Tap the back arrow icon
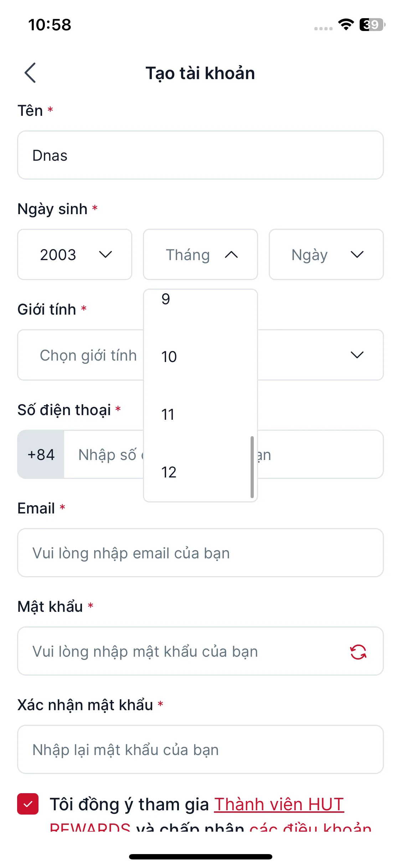Image resolution: width=401 pixels, height=868 pixels. pyautogui.click(x=30, y=73)
